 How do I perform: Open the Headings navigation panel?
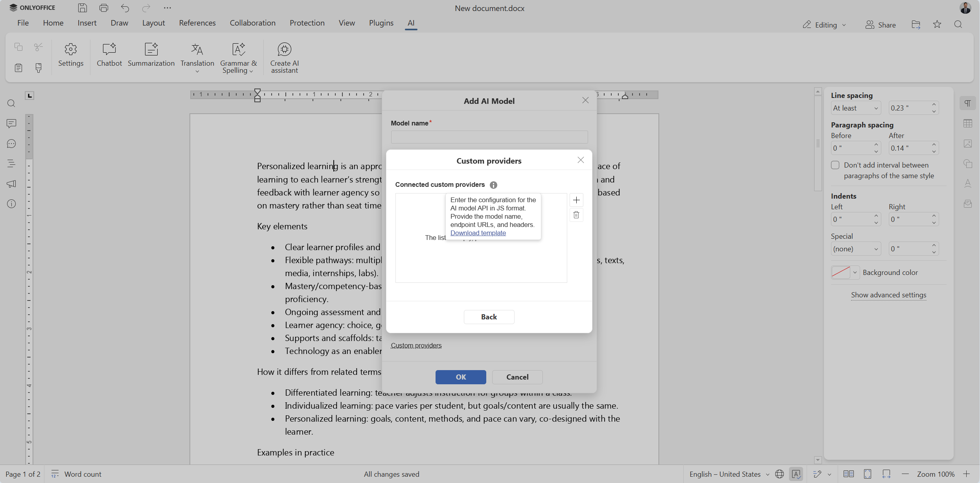[11, 164]
